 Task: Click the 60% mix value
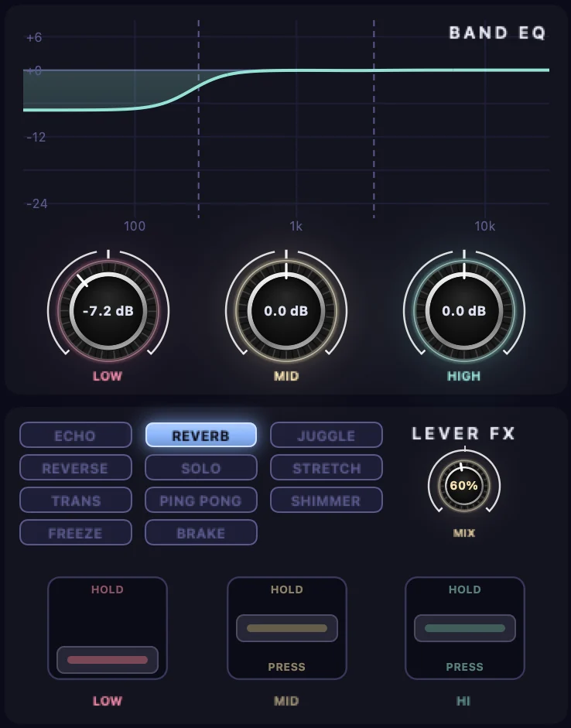click(463, 486)
